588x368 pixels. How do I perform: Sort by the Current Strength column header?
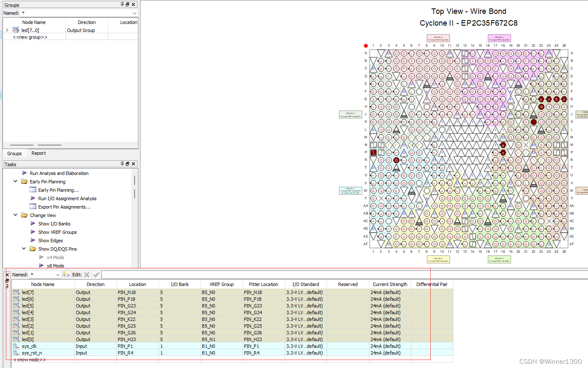(x=390, y=284)
